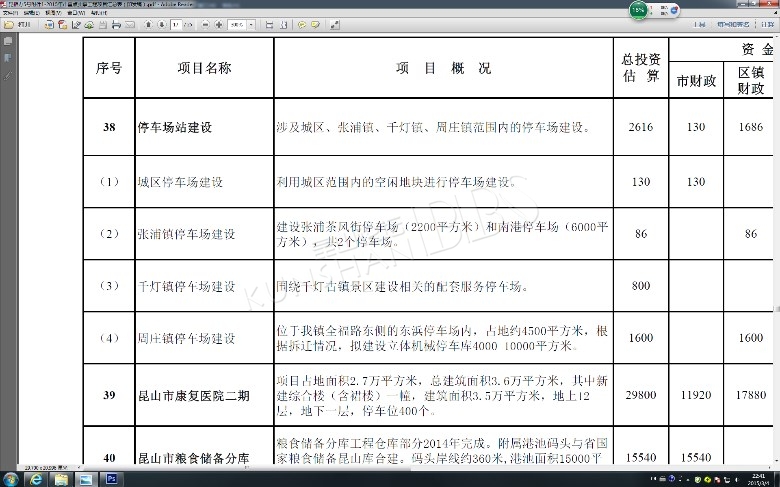The width and height of the screenshot is (780, 487).
Task: Click the sign document pen icon
Action: coord(76,24)
